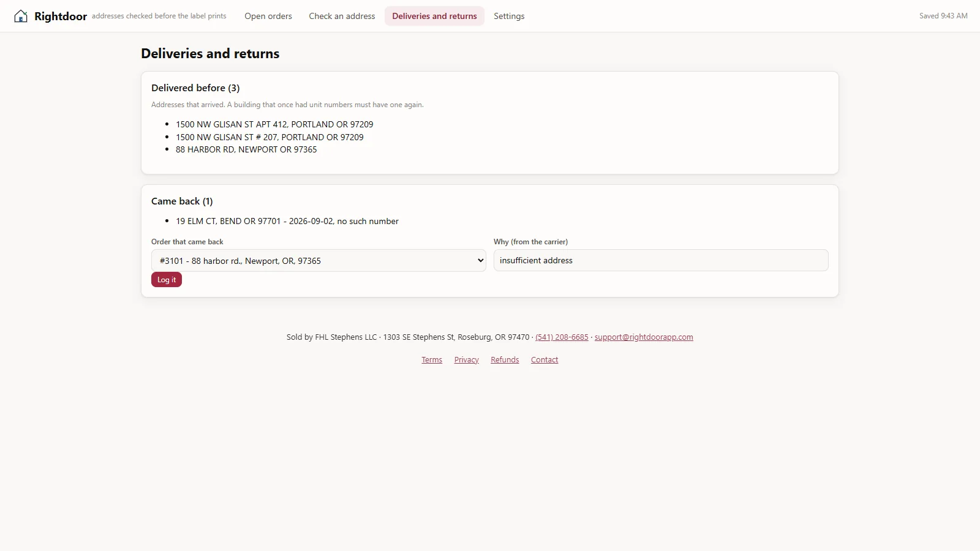This screenshot has width=980, height=551.
Task: Click the Deliveries and returns page heading
Action: pos(210,54)
